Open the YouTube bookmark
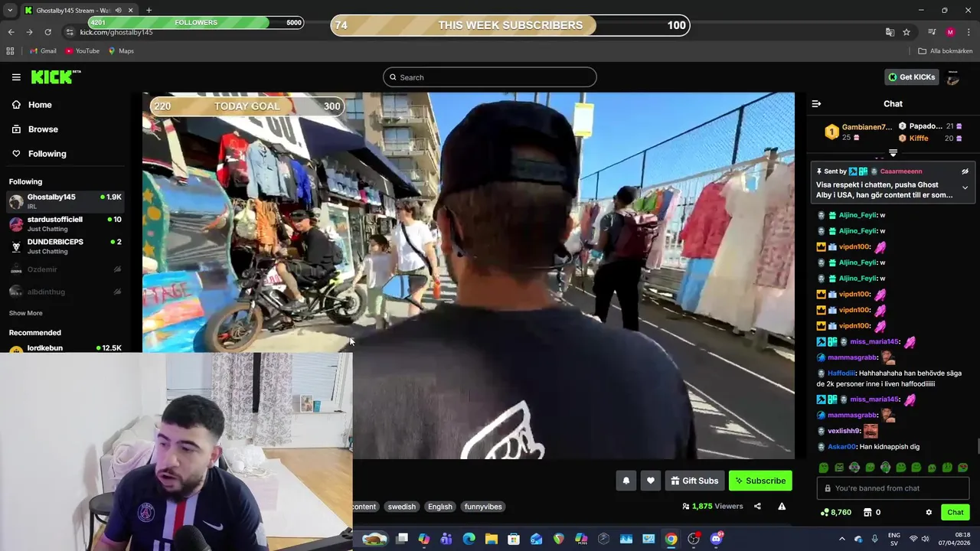 [82, 51]
